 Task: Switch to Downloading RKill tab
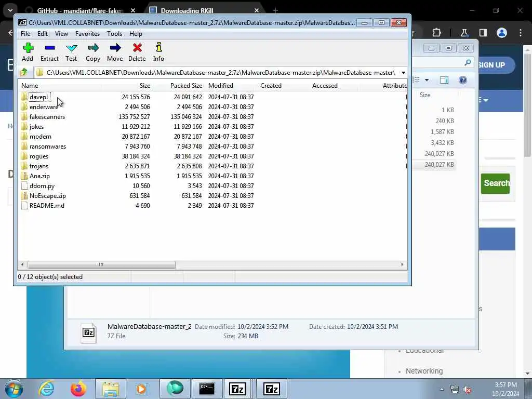[204, 10]
